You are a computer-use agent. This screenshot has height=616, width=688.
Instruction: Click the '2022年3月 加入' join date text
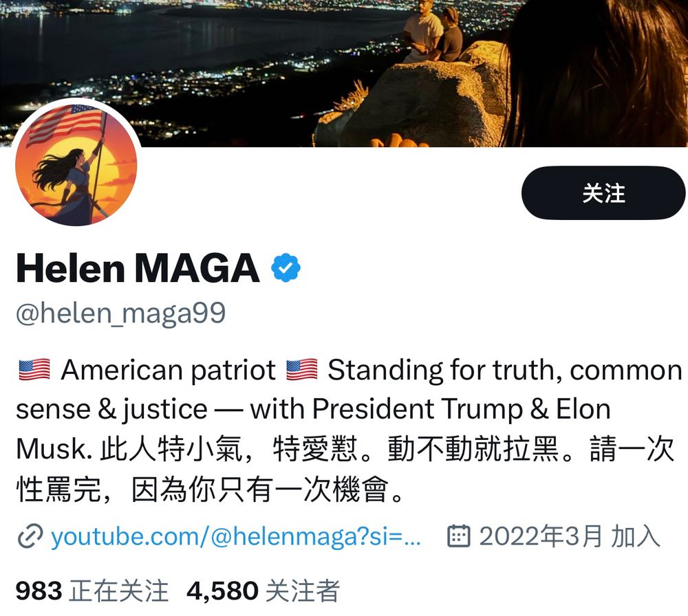570,536
